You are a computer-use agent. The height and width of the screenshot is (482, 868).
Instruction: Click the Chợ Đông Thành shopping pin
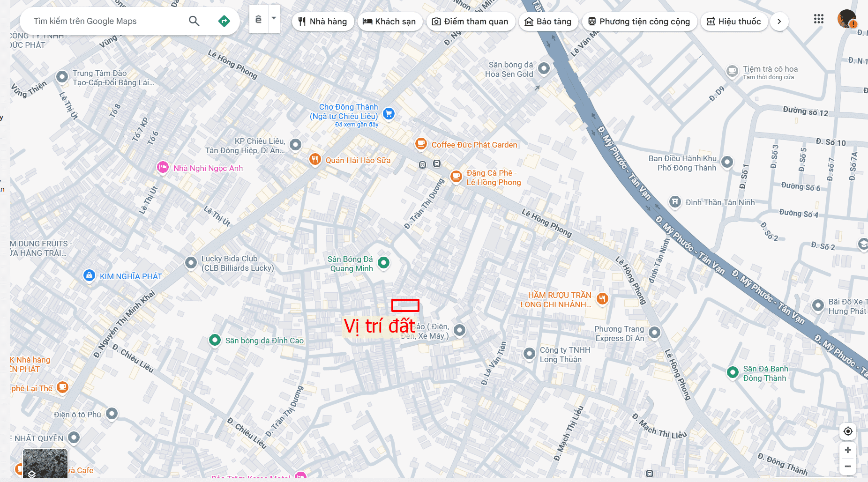[x=389, y=113]
